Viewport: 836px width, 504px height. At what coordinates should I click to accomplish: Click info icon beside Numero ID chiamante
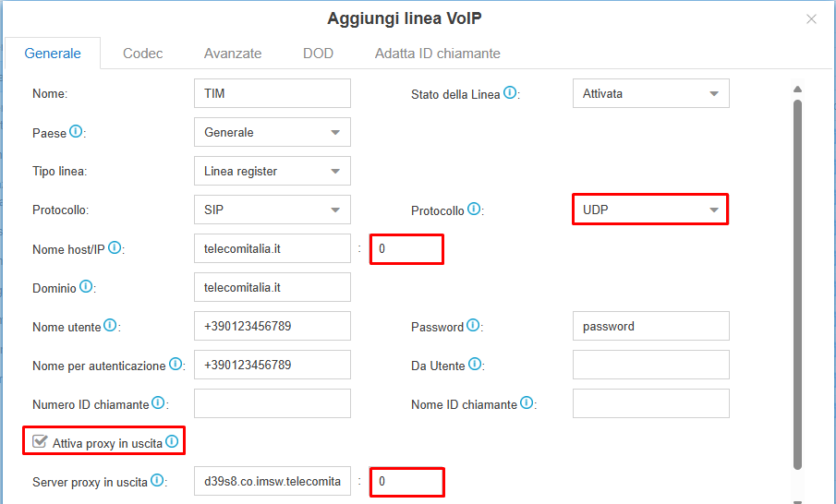coord(158,403)
